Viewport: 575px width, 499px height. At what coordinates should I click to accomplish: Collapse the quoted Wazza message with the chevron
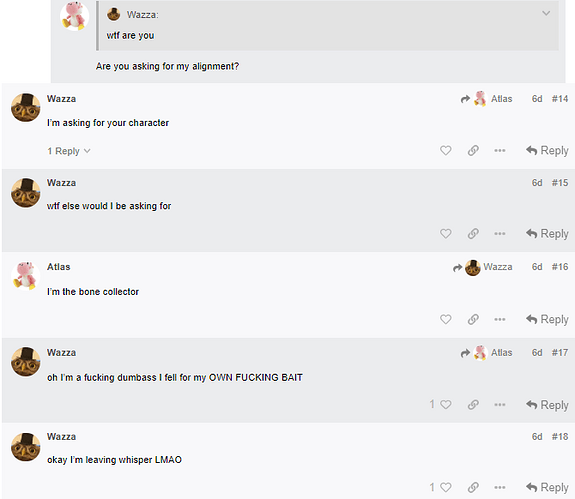pyautogui.click(x=546, y=14)
